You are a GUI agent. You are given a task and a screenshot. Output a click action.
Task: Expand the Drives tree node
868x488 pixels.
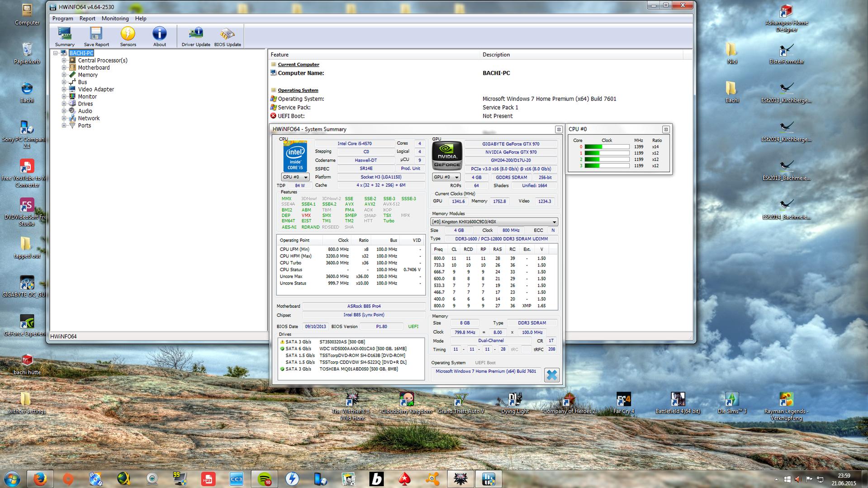click(64, 104)
